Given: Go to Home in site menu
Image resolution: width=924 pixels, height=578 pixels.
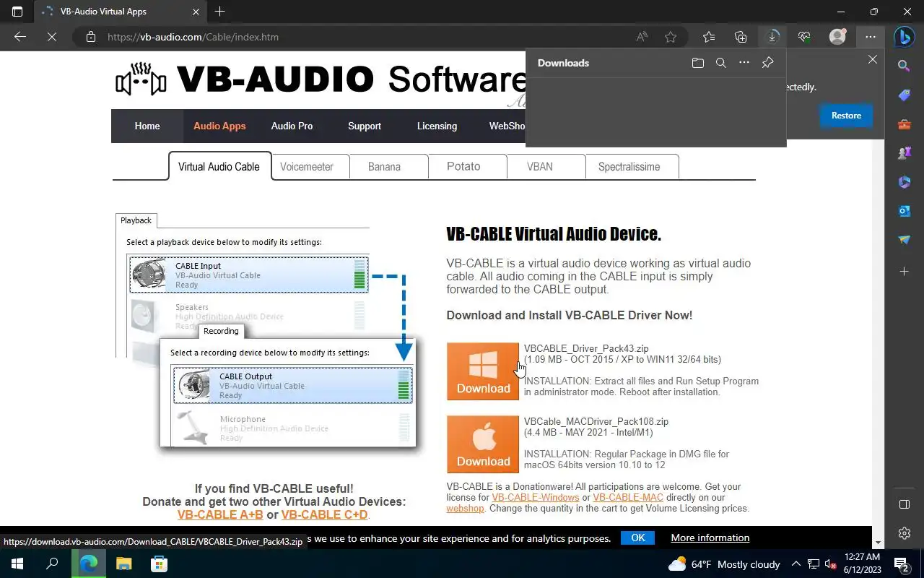Looking at the screenshot, I should pos(147,126).
